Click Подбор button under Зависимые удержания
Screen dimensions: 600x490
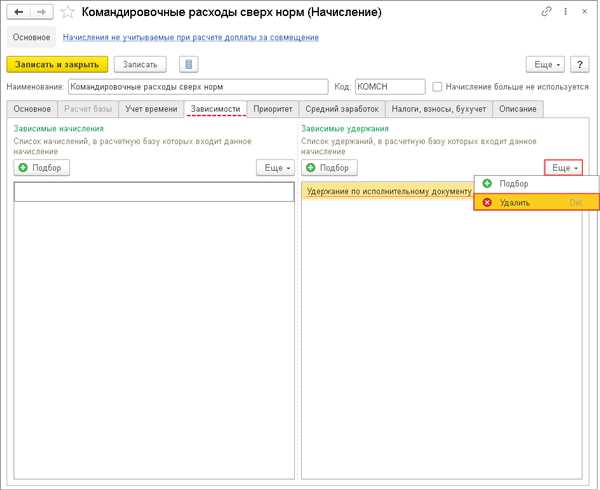(x=329, y=168)
